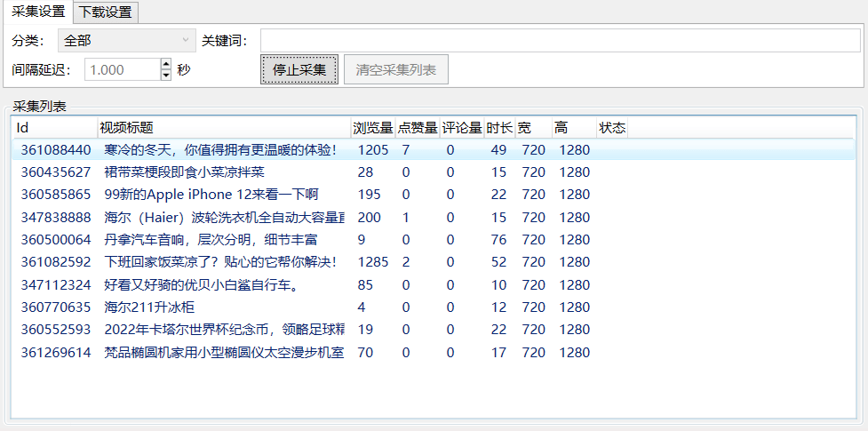The width and height of the screenshot is (868, 431).
Task: Click the 状态 column header
Action: point(612,128)
